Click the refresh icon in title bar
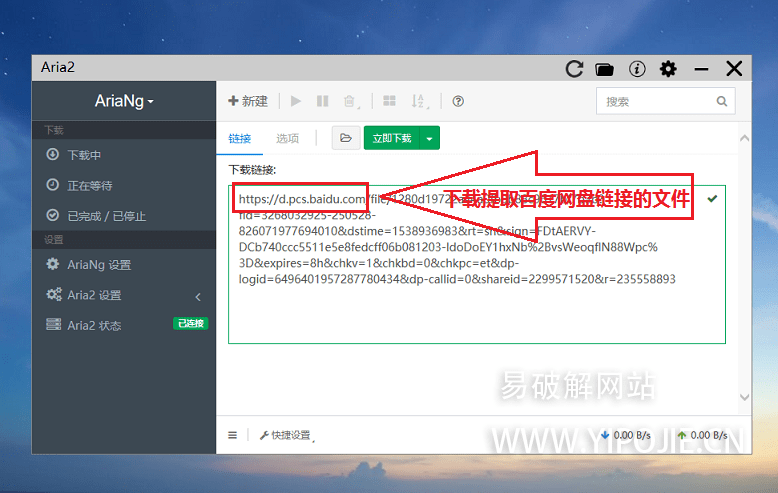Screen dimensions: 778x493 point(574,69)
